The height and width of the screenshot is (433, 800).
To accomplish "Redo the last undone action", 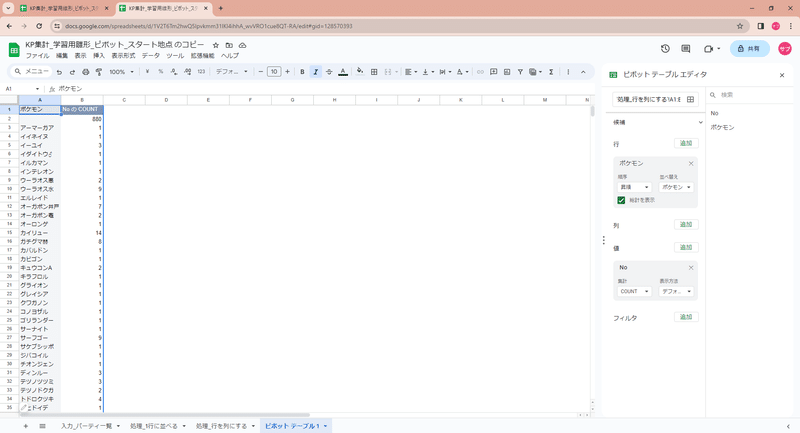I will [72, 72].
